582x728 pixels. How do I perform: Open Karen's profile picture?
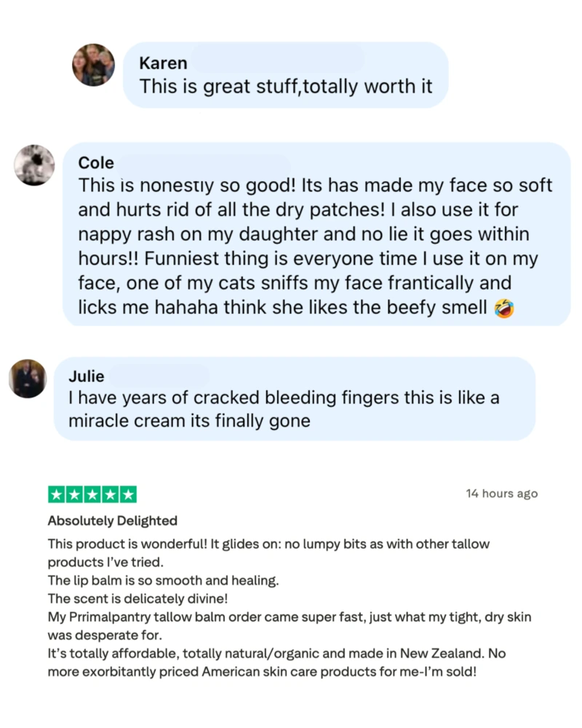[93, 65]
